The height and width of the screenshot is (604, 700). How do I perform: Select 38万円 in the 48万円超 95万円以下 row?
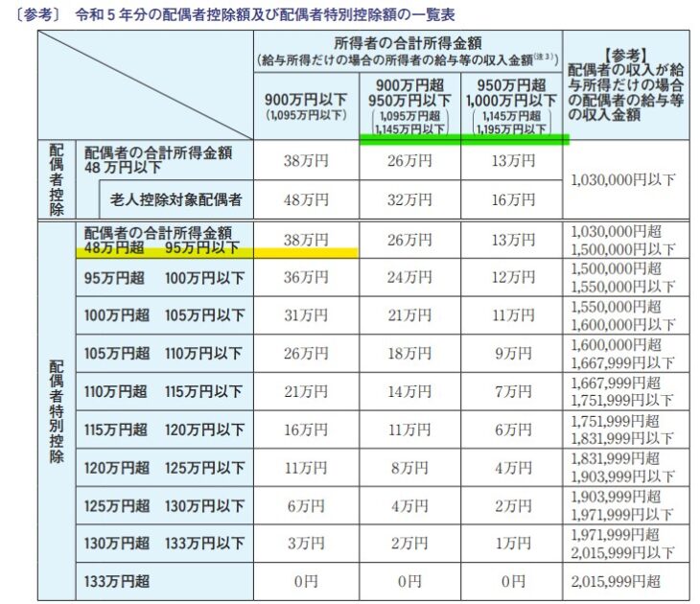click(306, 241)
